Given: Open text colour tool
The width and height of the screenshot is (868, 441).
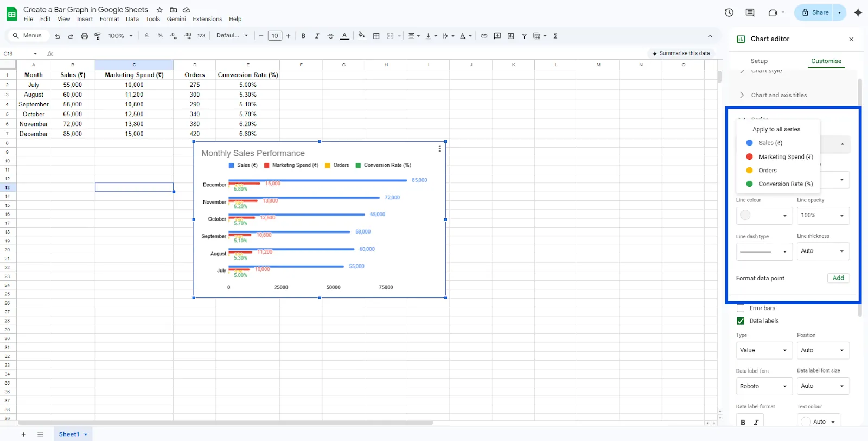Looking at the screenshot, I should pos(344,36).
